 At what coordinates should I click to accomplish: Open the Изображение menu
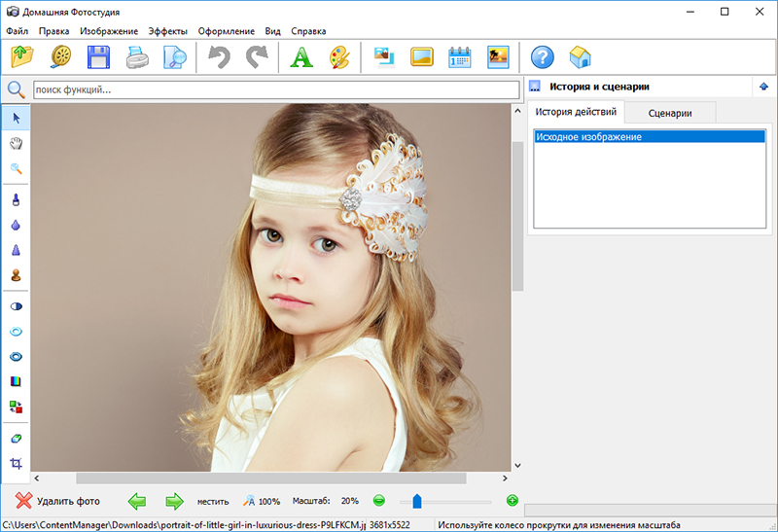[109, 31]
